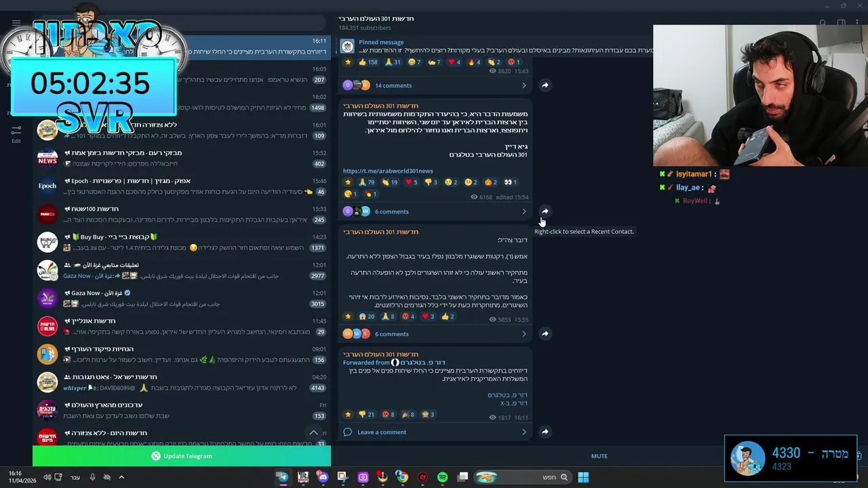Open the Task View taskbar icon

coord(462,477)
